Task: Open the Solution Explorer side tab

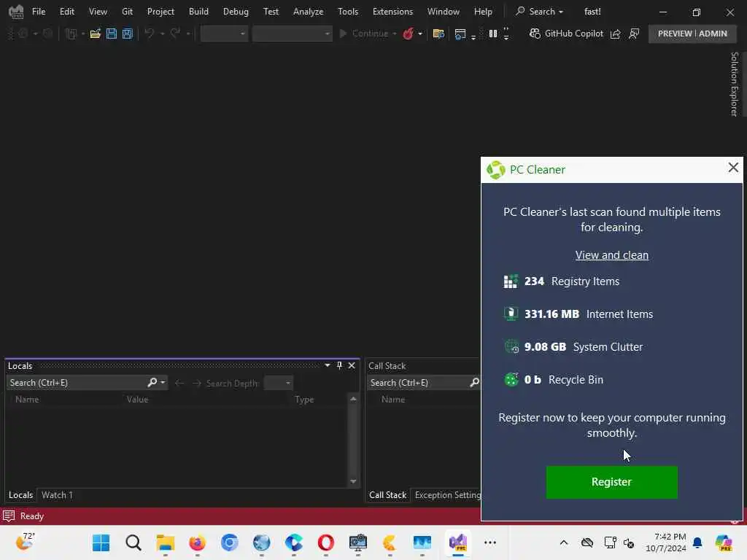Action: pyautogui.click(x=734, y=85)
